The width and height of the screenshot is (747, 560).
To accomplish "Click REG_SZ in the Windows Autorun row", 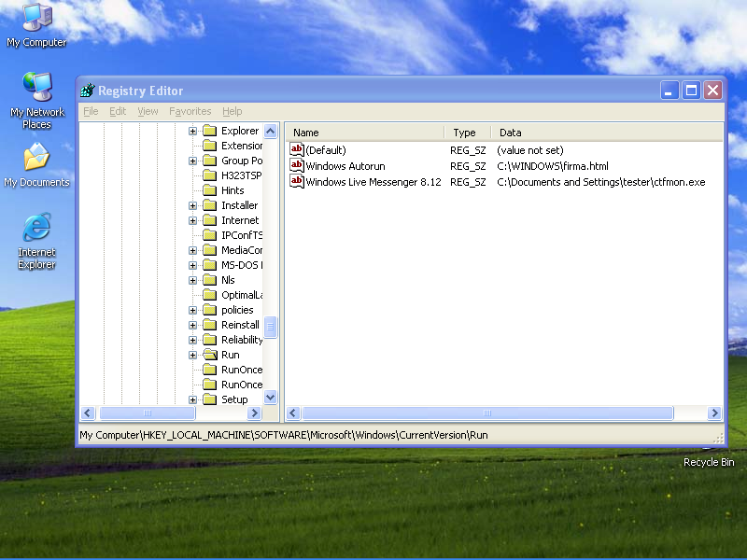I will 468,166.
